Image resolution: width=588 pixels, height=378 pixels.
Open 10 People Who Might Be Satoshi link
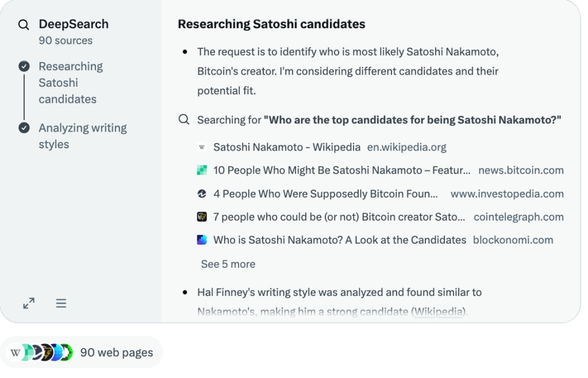[x=341, y=171]
